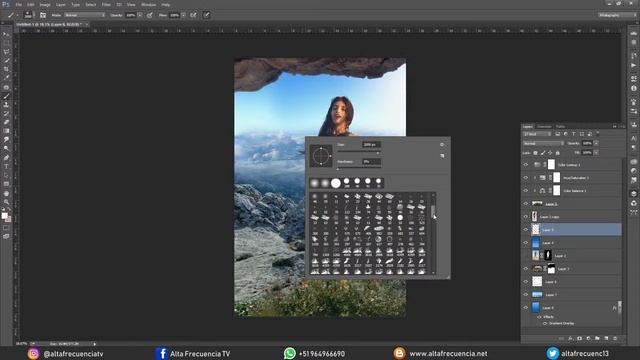Open the layer Fill arrow in Layers panel

[596, 152]
